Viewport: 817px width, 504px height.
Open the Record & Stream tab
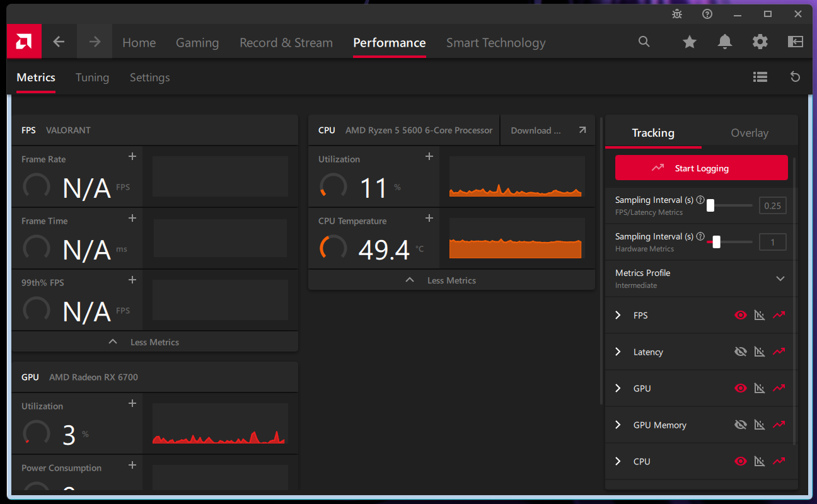pos(286,42)
